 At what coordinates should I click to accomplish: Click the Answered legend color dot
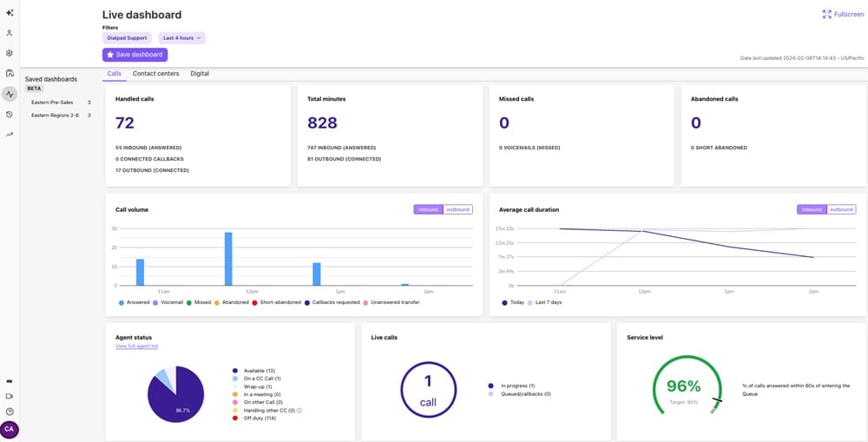coord(122,302)
